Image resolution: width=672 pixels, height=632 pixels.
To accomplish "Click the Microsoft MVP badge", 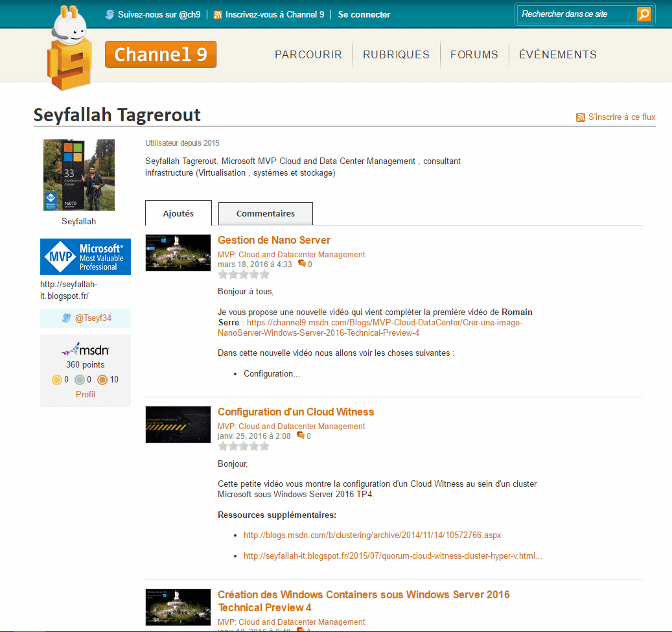I will pos(85,257).
